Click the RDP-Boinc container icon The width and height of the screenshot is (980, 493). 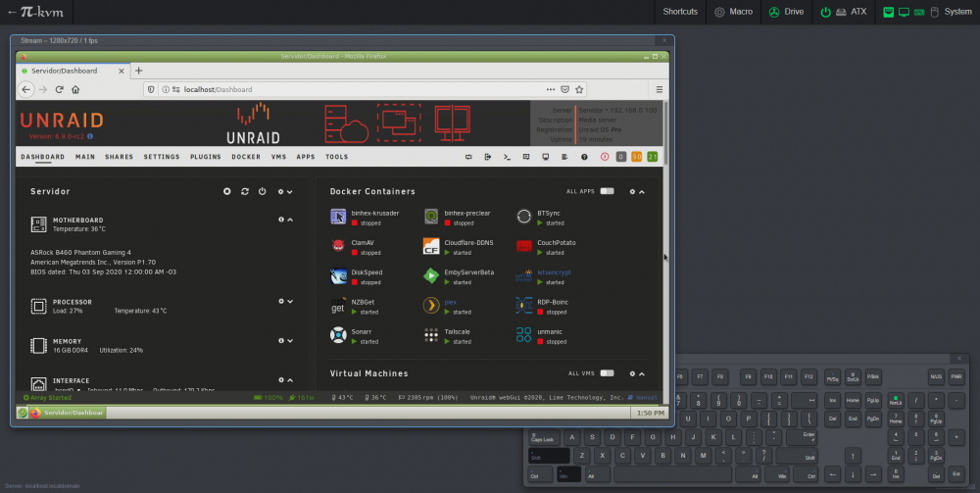(523, 306)
